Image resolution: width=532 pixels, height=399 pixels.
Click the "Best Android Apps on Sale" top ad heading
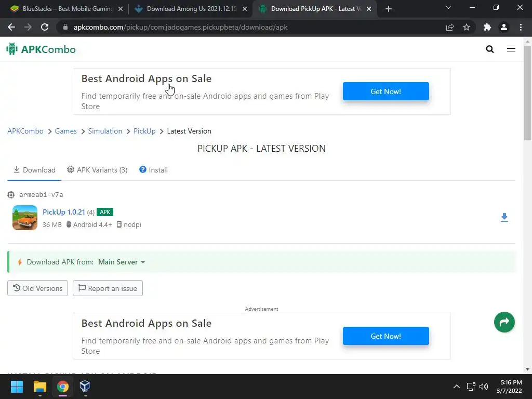(x=147, y=78)
